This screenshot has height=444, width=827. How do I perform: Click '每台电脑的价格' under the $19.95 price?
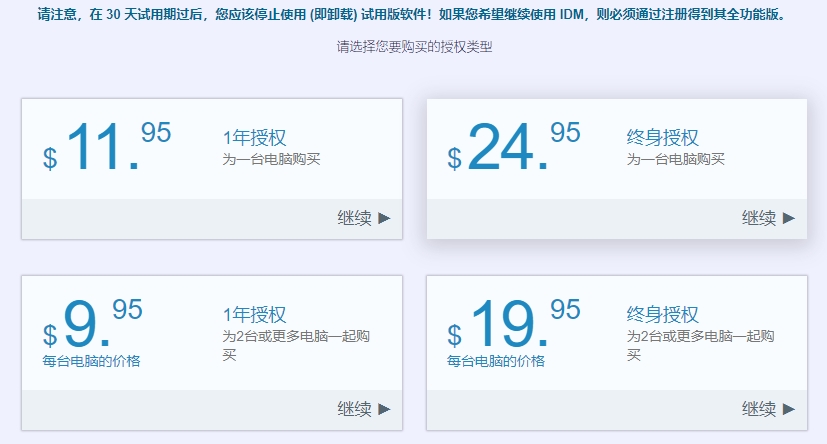pyautogui.click(x=496, y=361)
